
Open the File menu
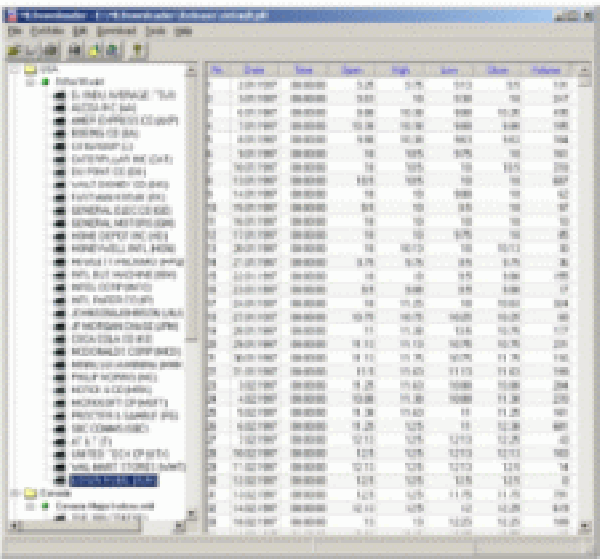[15, 31]
